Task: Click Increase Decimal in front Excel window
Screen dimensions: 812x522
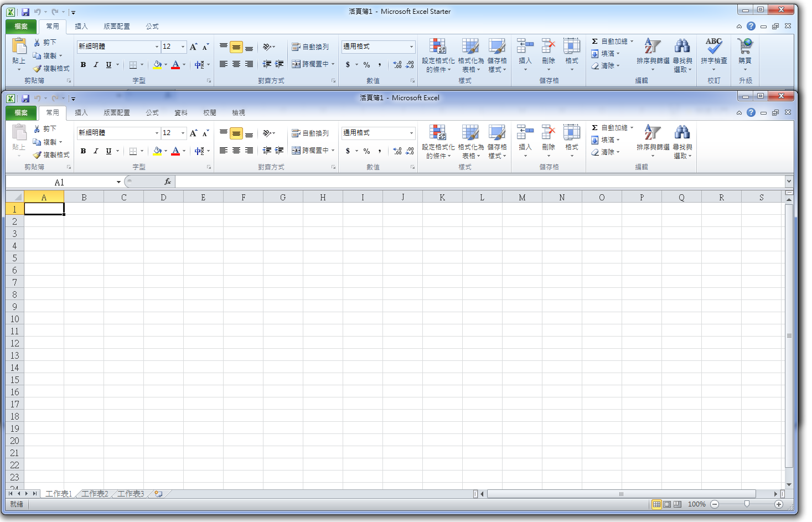Action: click(397, 151)
